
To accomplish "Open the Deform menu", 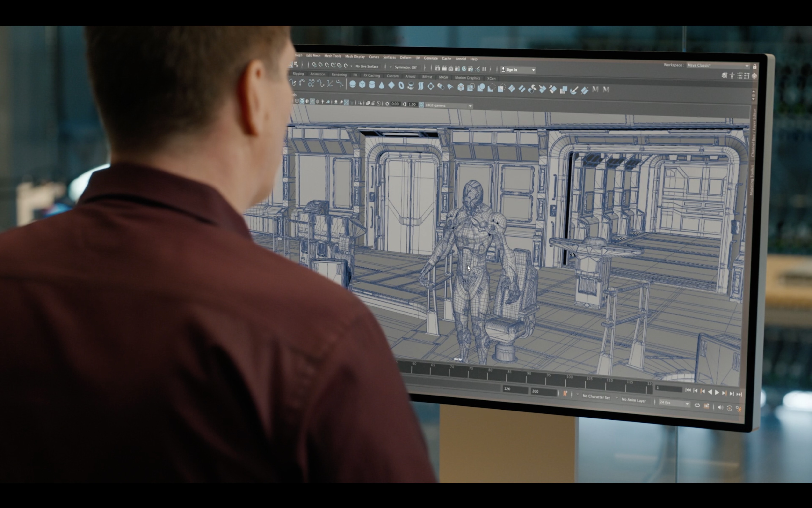I will tap(405, 58).
